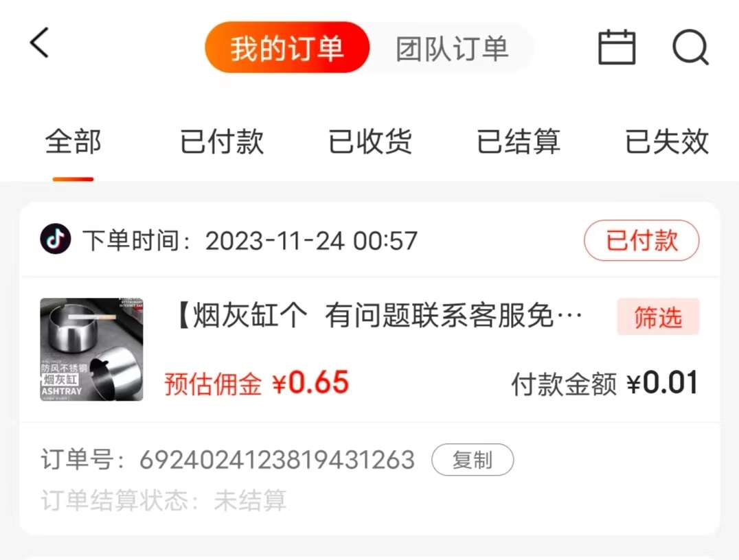Click the Douyin logo icon beside order time
The image size is (739, 560).
(x=56, y=239)
